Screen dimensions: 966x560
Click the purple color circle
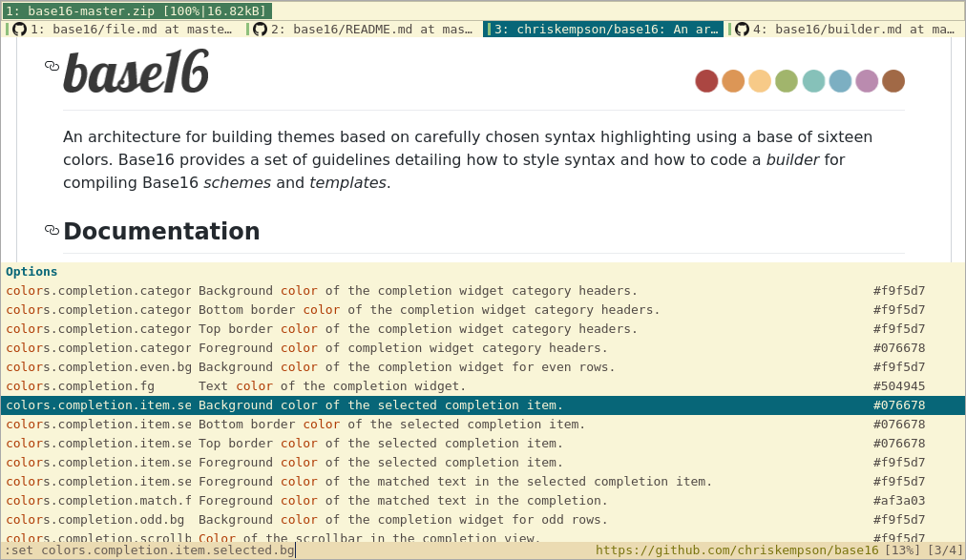click(867, 81)
